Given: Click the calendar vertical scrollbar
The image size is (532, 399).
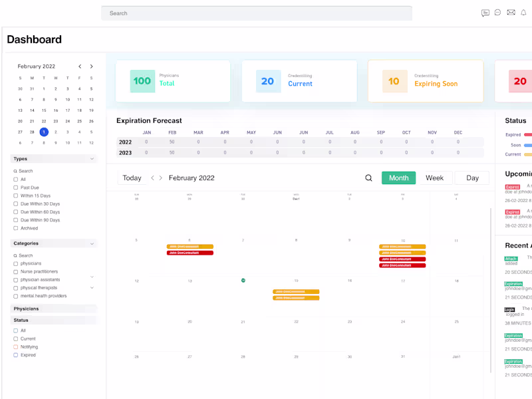Looking at the screenshot, I should [x=491, y=290].
